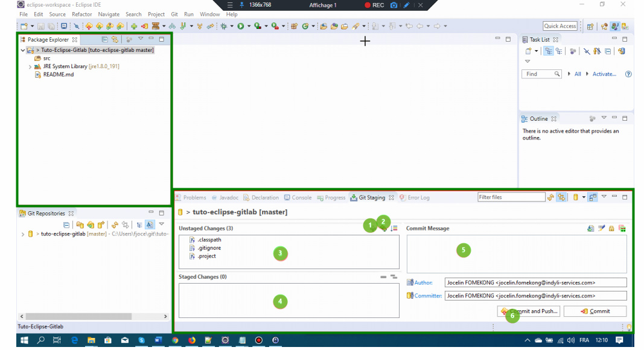Click the Debug bug icon in toolbar
This screenshot has height=350, width=644.
click(x=223, y=27)
